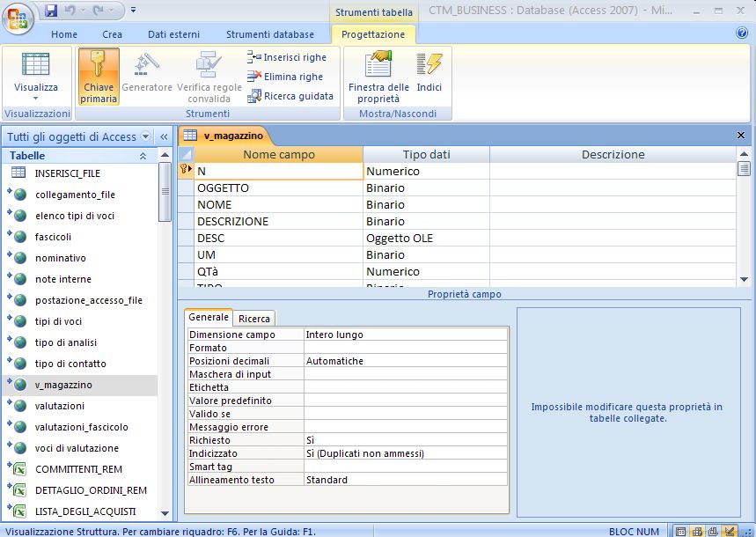Open the Dati esterni tab
Image resolution: width=756 pixels, height=537 pixels.
point(173,34)
